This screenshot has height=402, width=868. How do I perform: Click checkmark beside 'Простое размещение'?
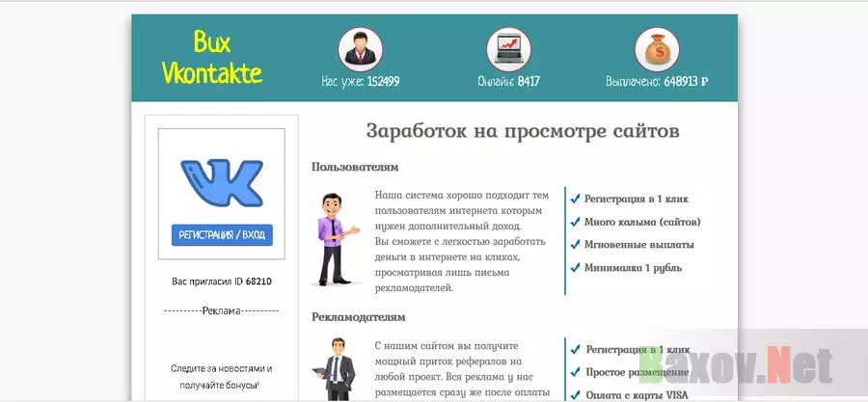576,372
